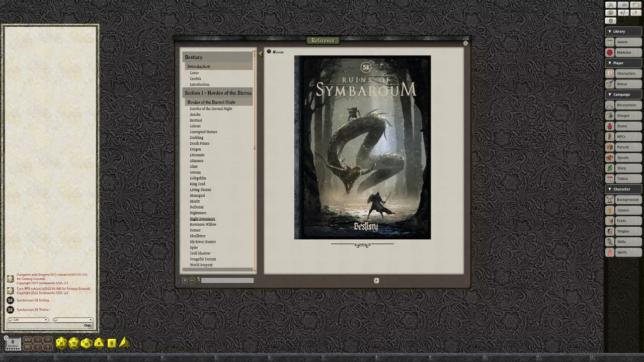The height and width of the screenshot is (362, 644).
Task: Click the Characters sidebar icon
Action: pyautogui.click(x=610, y=73)
